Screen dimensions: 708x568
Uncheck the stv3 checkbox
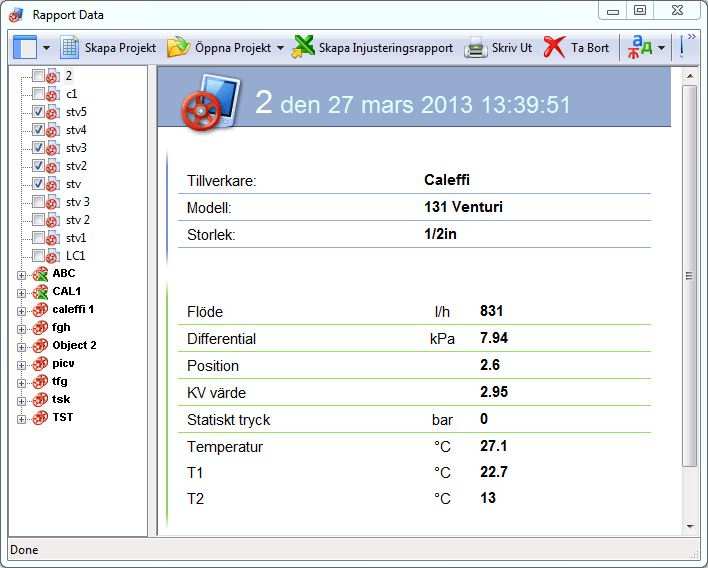pyautogui.click(x=38, y=148)
